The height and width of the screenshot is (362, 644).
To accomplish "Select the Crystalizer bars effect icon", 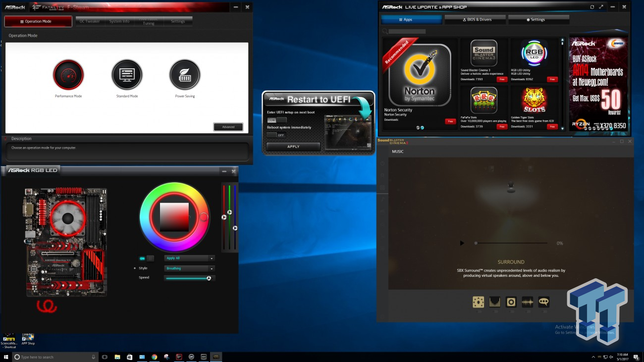I will pyautogui.click(x=494, y=302).
